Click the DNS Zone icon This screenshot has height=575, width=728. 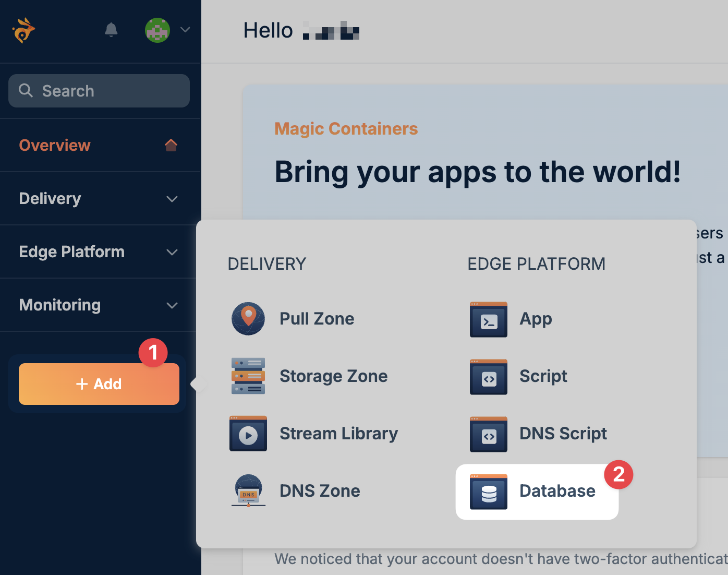click(x=248, y=491)
